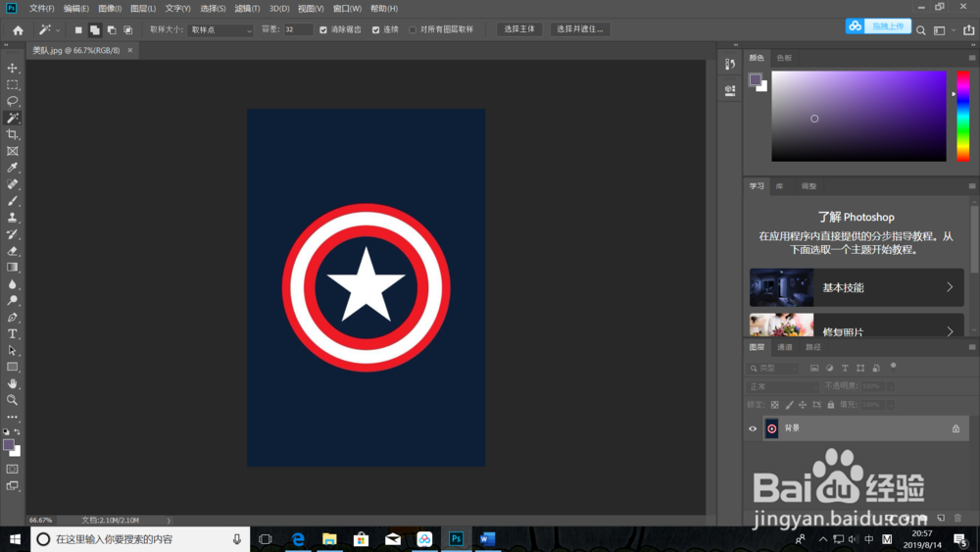Switch to the 路径 paths tab
The width and height of the screenshot is (980, 552).
click(813, 347)
